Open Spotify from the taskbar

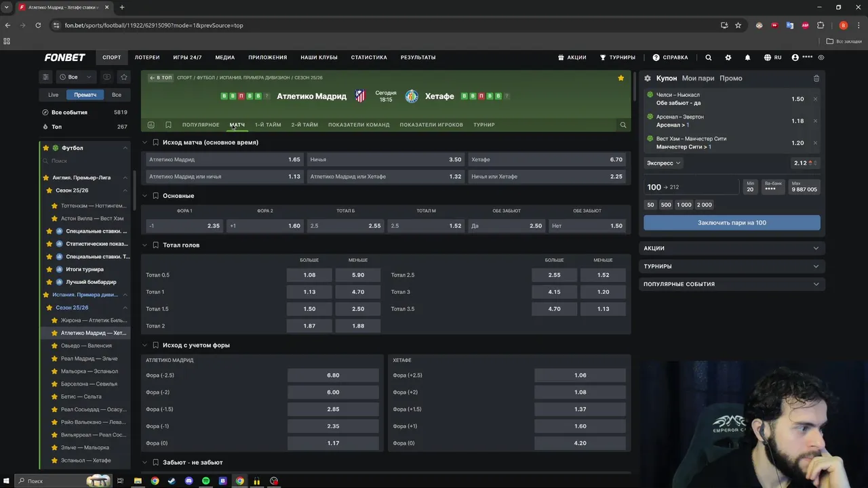(x=206, y=481)
